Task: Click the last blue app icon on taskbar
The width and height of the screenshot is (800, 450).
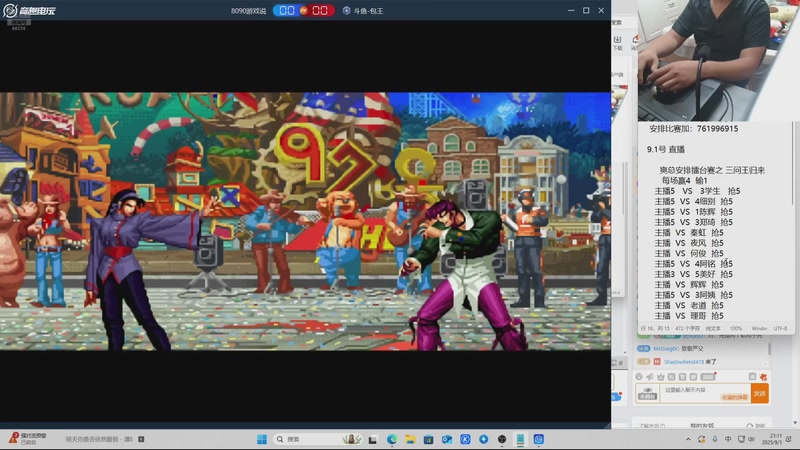Action: (x=539, y=439)
